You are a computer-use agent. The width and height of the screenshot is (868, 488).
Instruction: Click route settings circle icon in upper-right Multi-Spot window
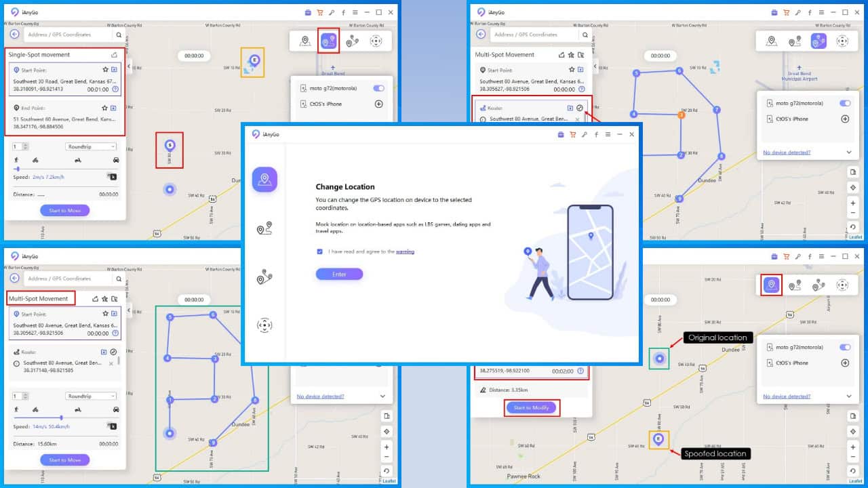(x=580, y=108)
